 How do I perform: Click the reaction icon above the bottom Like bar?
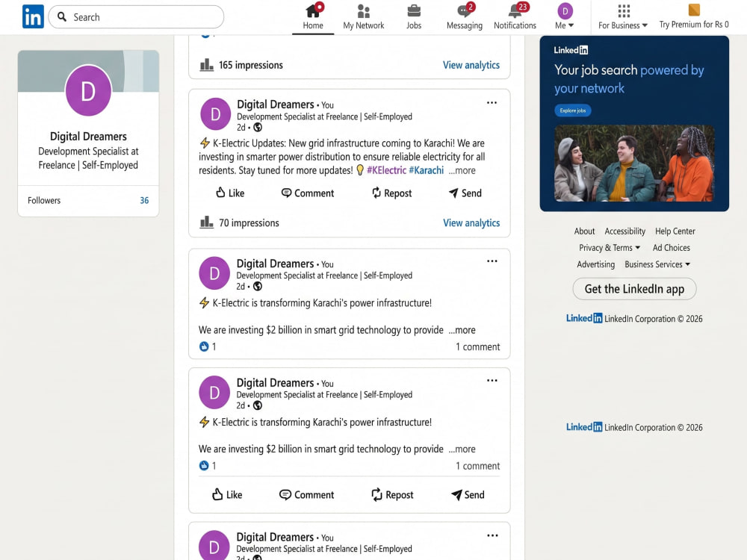click(x=204, y=466)
